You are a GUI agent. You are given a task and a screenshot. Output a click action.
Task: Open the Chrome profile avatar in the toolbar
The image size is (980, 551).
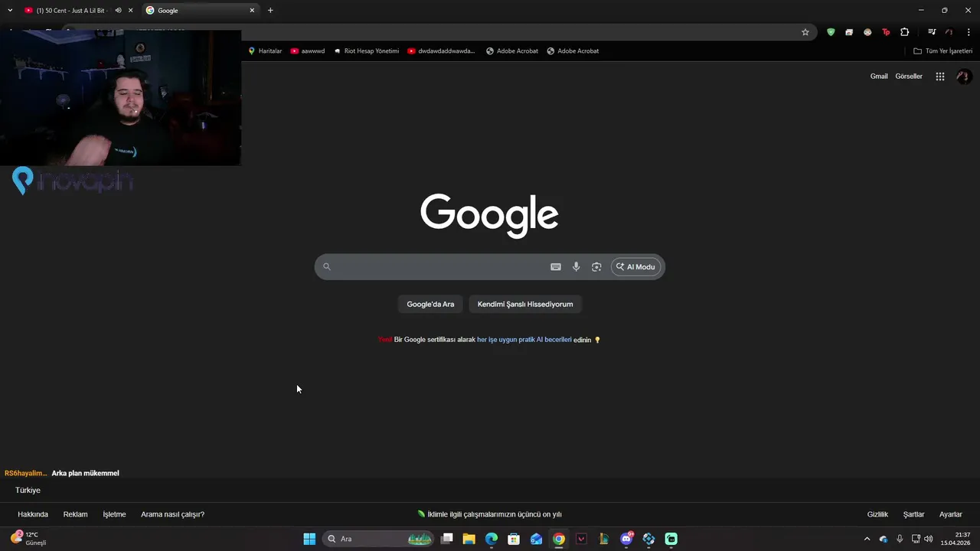[x=949, y=32]
